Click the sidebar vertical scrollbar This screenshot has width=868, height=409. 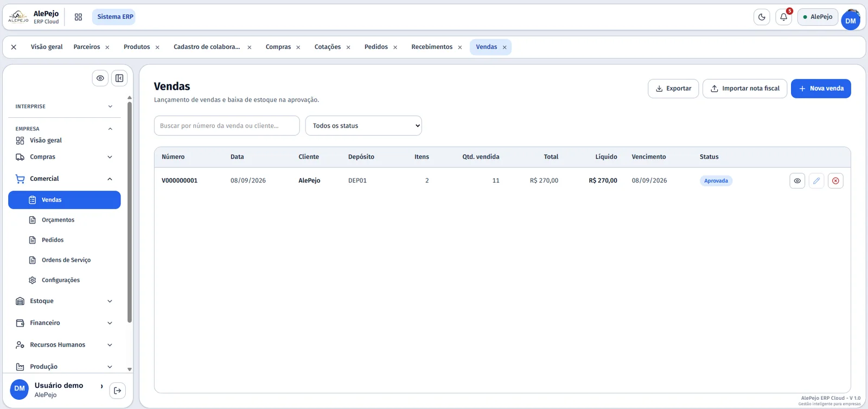tap(130, 212)
